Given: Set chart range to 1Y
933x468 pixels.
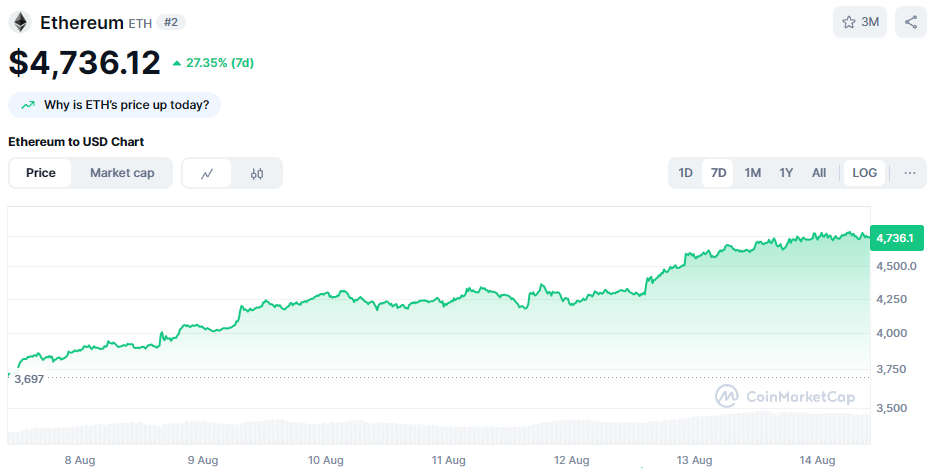Looking at the screenshot, I should pos(786,173).
